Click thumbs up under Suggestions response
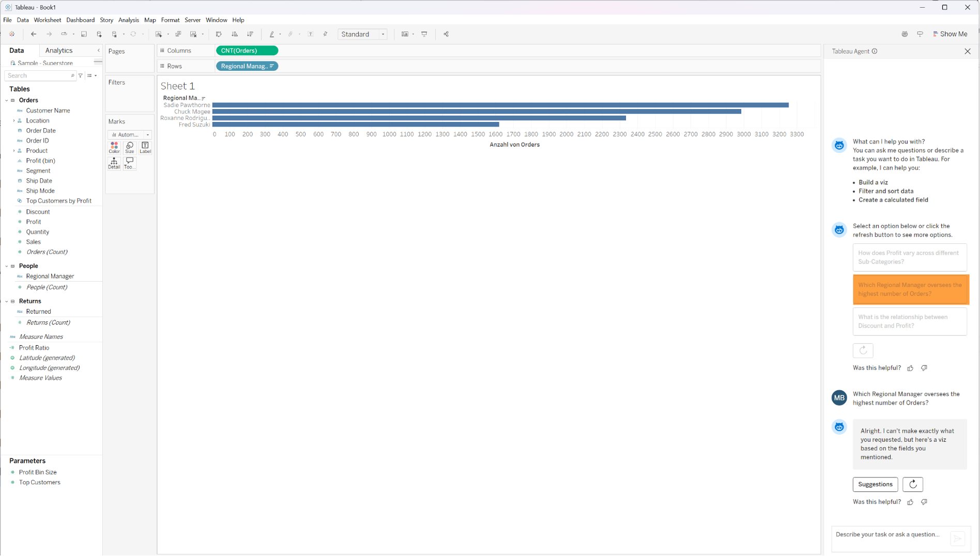This screenshot has width=980, height=556. [910, 502]
